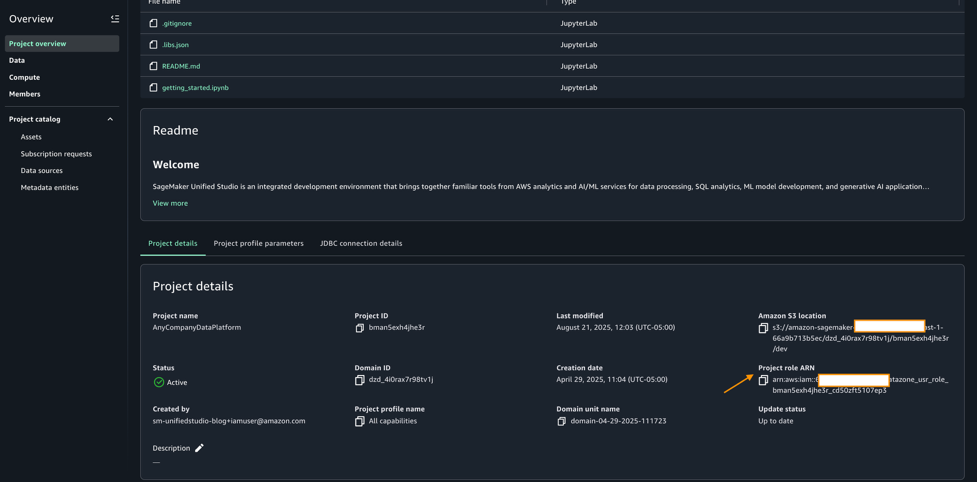Click the bman5exh4jhe3r Project ID text
977x482 pixels.
(x=397, y=328)
